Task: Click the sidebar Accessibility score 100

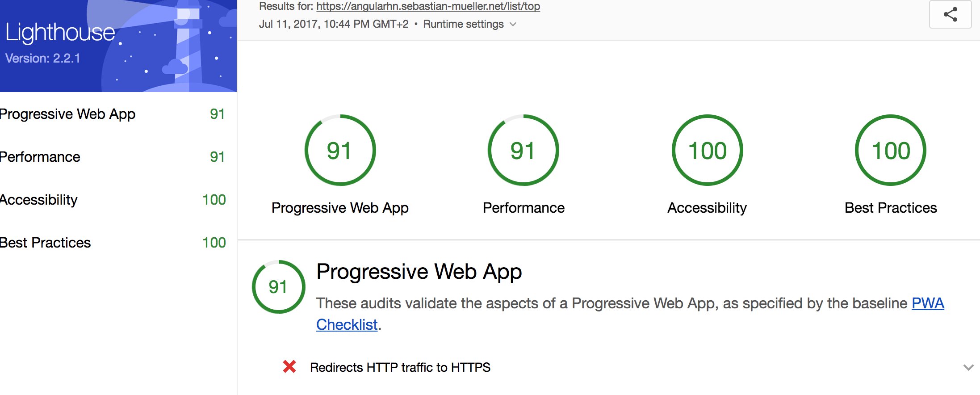Action: [214, 200]
